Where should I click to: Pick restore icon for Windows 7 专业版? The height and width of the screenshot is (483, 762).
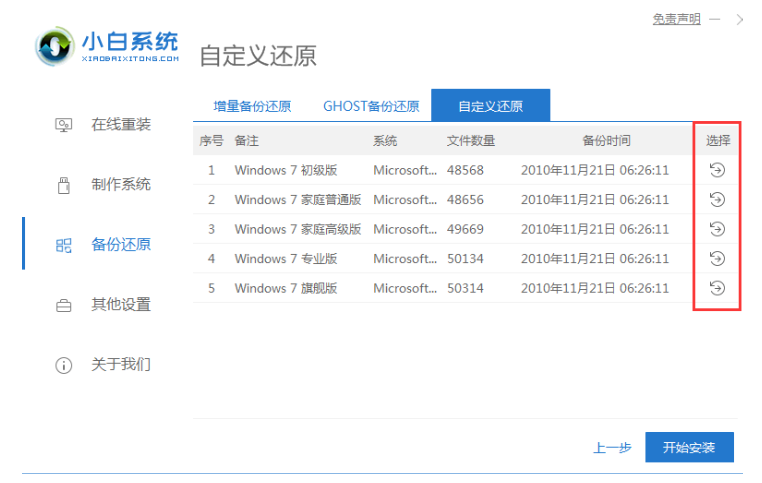[717, 259]
